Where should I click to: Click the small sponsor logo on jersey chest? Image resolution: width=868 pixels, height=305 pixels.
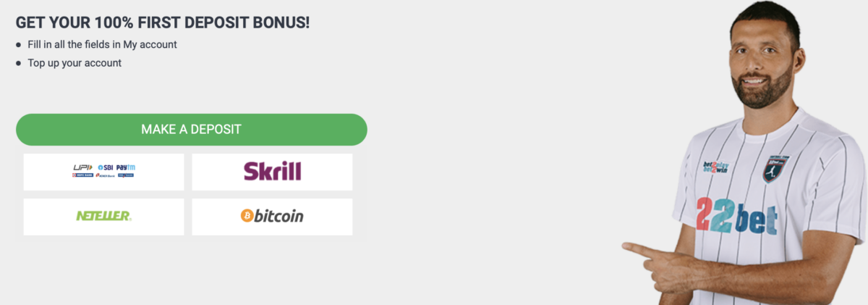pyautogui.click(x=715, y=165)
